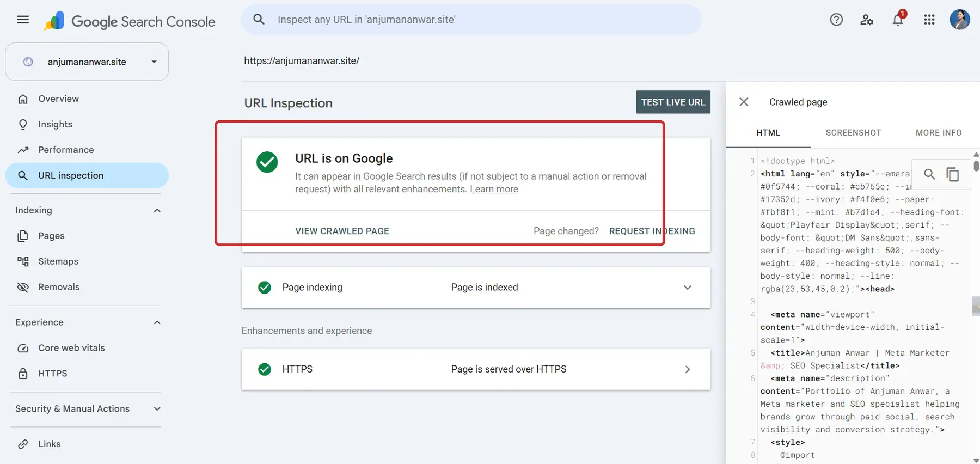980x464 pixels.
Task: Click the Inspect any URL search field
Action: tap(471, 20)
